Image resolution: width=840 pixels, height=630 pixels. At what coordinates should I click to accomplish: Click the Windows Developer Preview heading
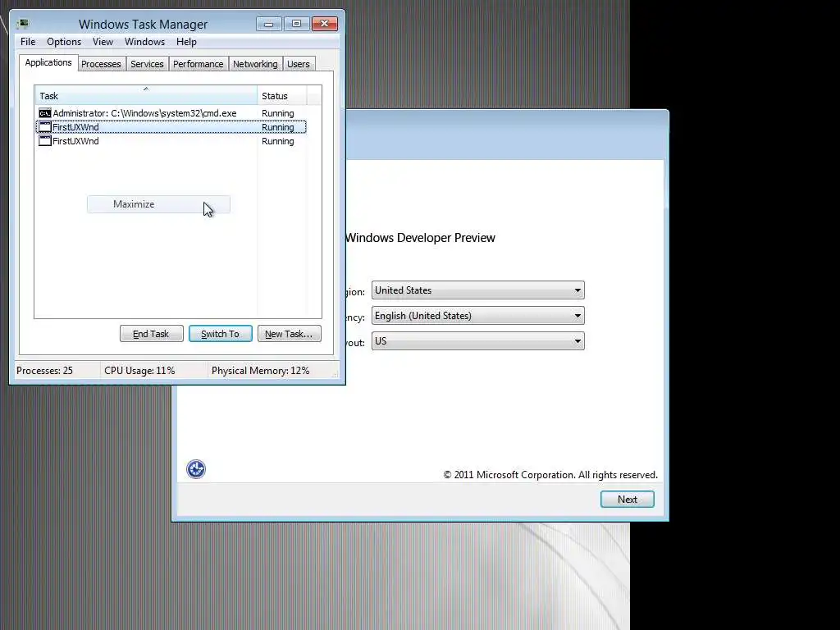pyautogui.click(x=420, y=238)
